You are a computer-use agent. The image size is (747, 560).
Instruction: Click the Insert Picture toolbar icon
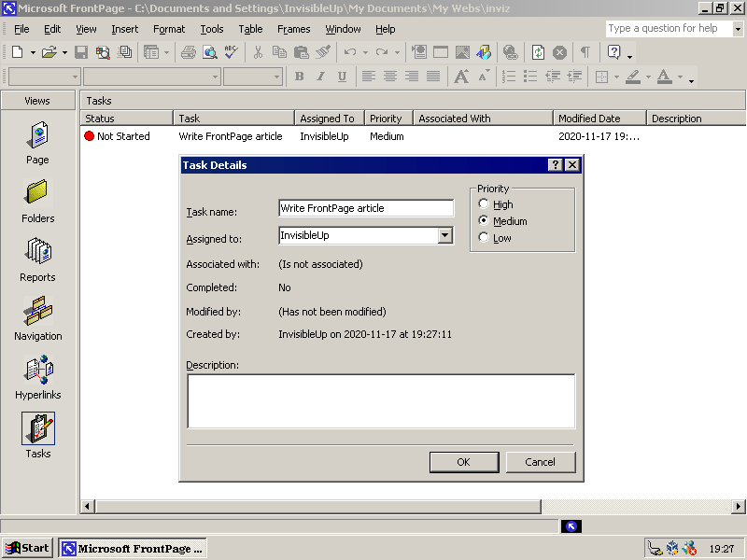(462, 52)
